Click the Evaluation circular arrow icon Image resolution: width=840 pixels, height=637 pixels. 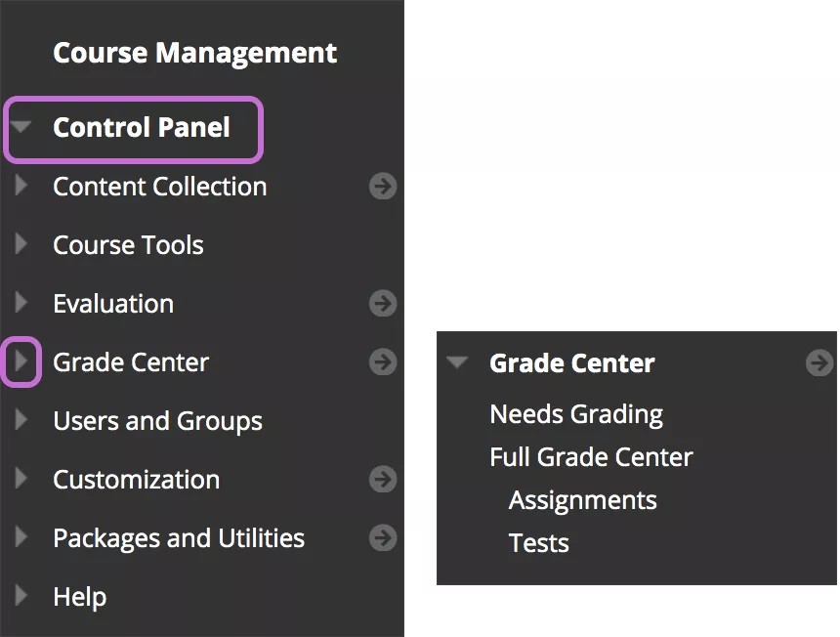coord(383,303)
